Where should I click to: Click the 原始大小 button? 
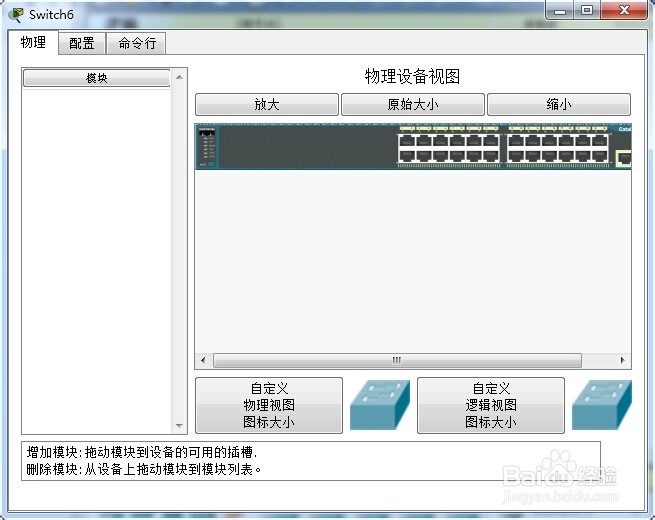[x=413, y=104]
